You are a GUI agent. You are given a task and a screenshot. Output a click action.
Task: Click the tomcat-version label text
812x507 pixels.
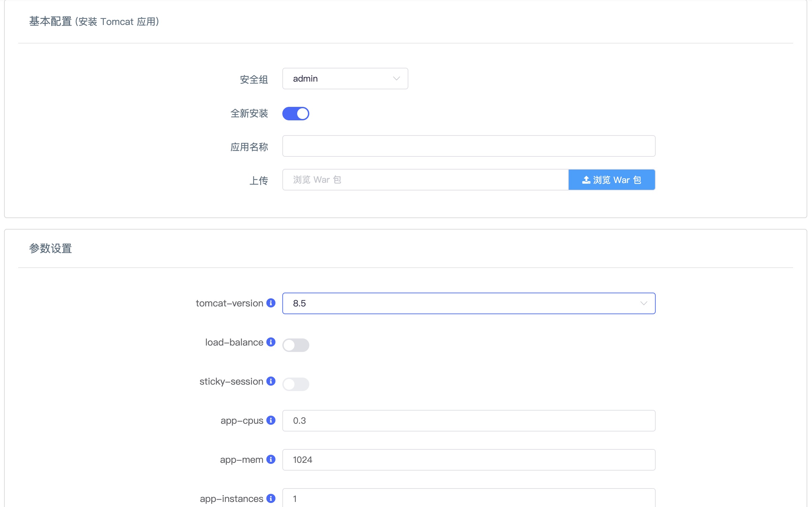(229, 303)
